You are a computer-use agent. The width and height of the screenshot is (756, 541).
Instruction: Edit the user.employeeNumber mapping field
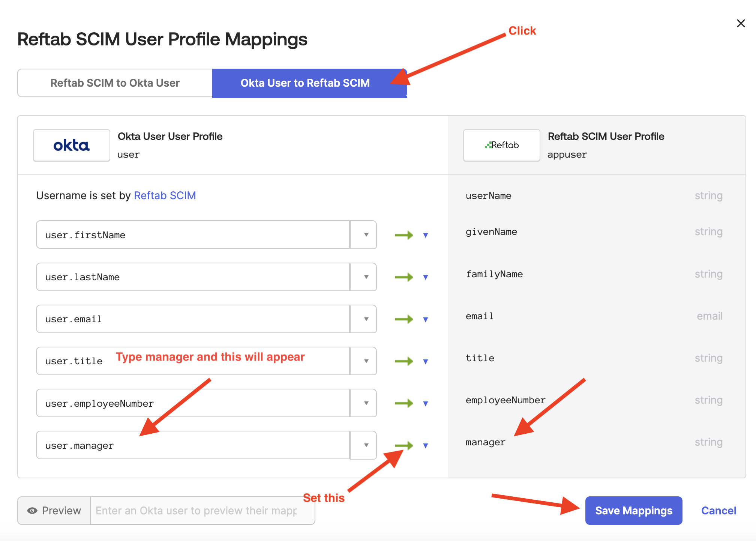point(193,403)
